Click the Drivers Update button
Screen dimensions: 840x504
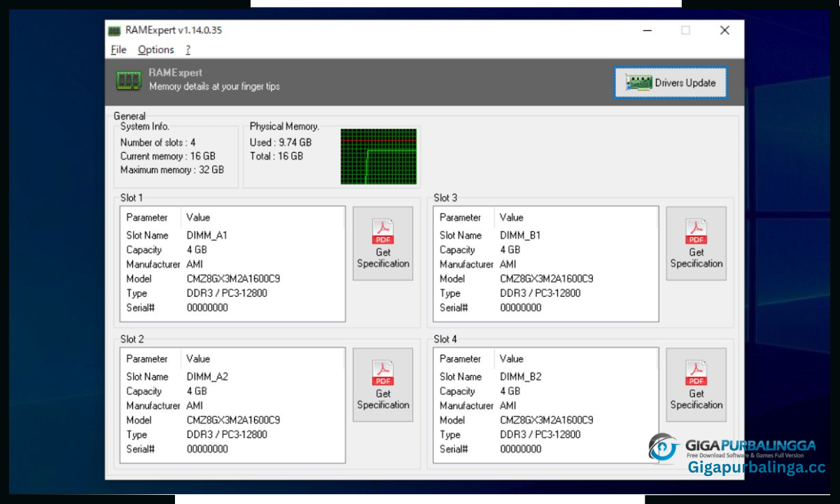coord(671,83)
